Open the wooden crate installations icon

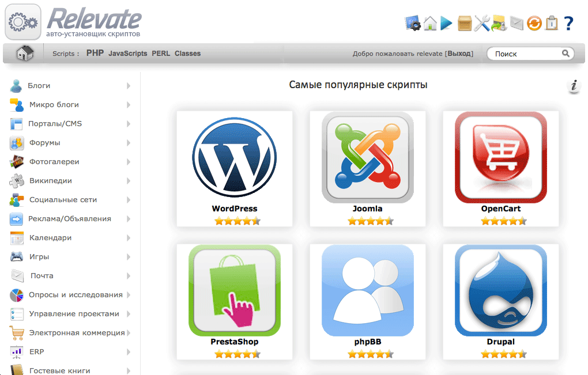464,23
